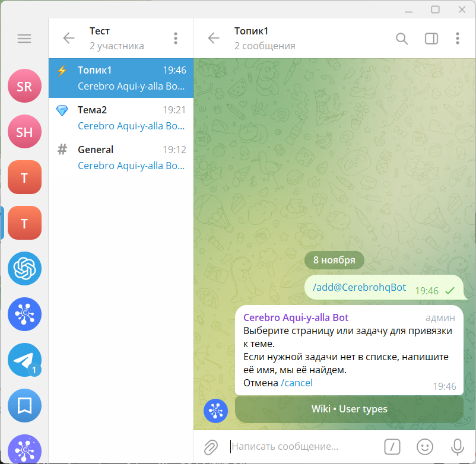The image size is (476, 464).
Task: Open the ChatGPT bot chat avatar
Action: (24, 269)
